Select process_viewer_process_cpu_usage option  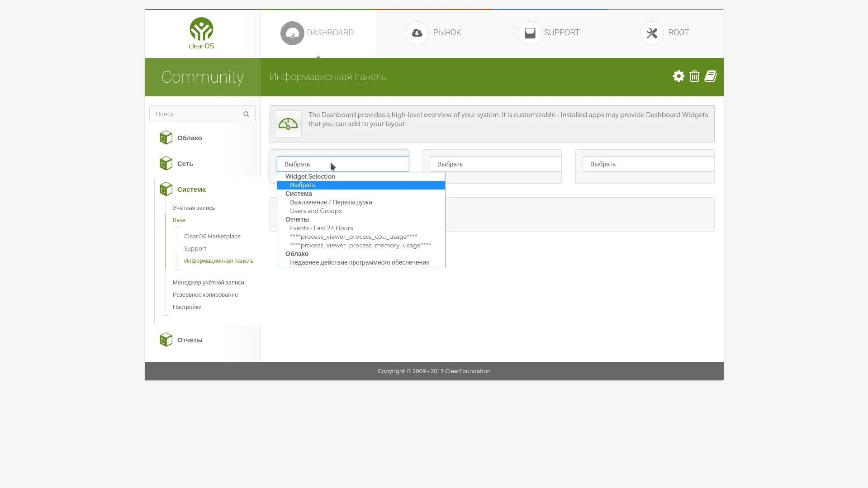pos(361,237)
